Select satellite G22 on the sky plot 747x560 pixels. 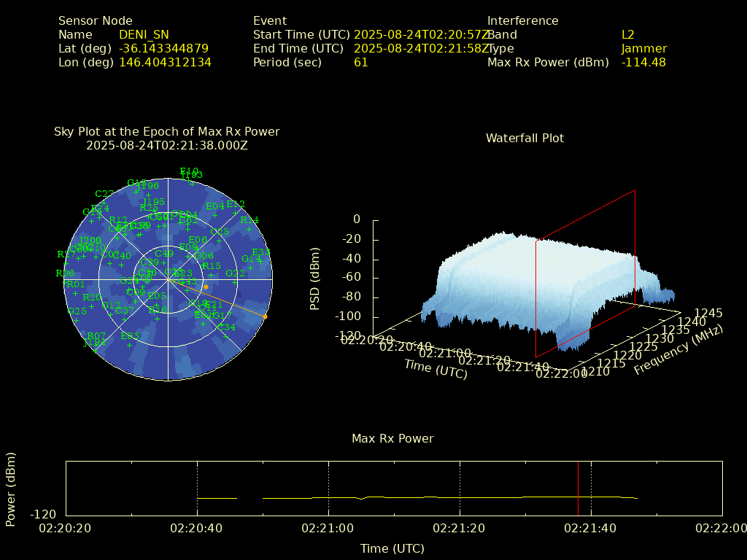(235, 282)
